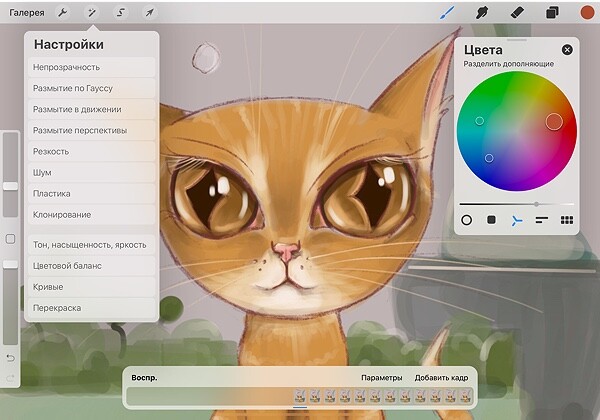Click Добавить кадр
The height and width of the screenshot is (420, 600).
coord(441,378)
